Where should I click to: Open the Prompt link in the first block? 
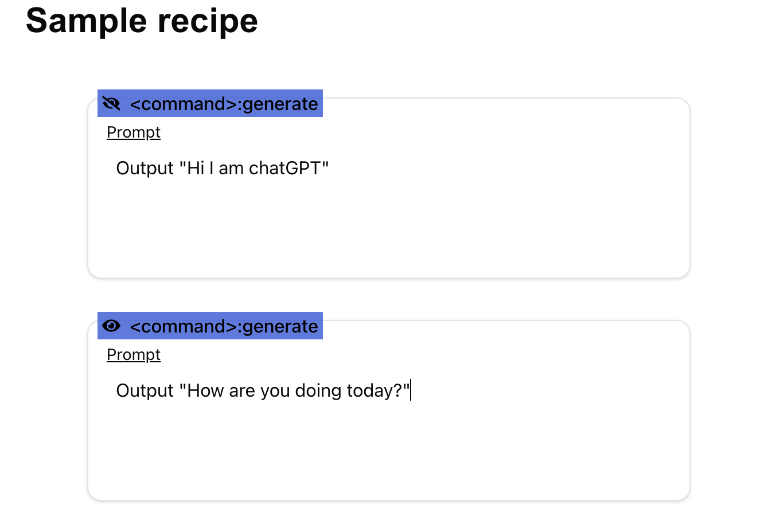134,132
